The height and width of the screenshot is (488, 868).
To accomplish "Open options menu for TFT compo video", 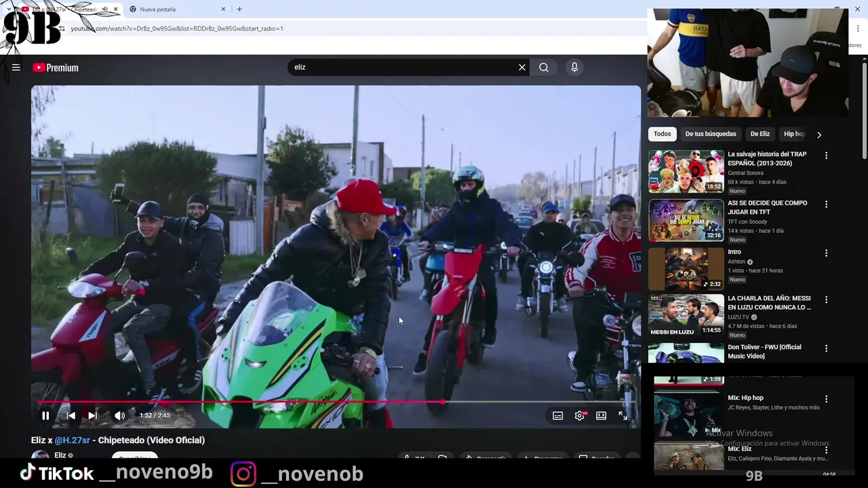I will pyautogui.click(x=826, y=204).
